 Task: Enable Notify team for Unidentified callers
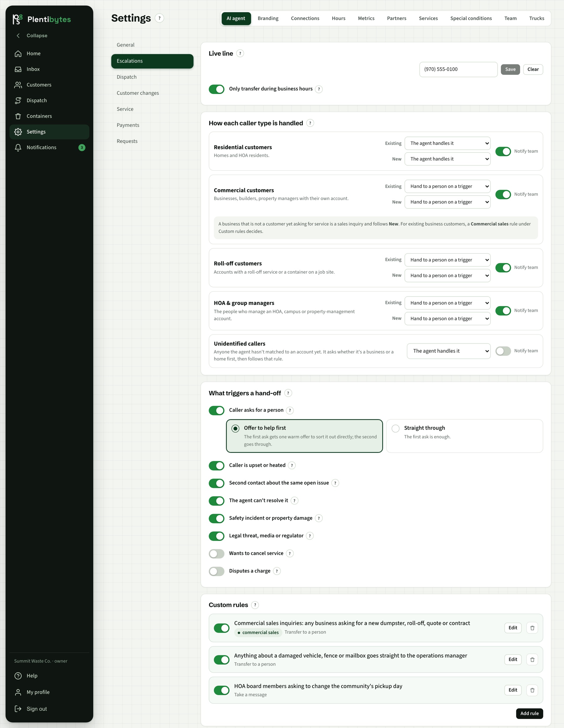[x=503, y=351]
